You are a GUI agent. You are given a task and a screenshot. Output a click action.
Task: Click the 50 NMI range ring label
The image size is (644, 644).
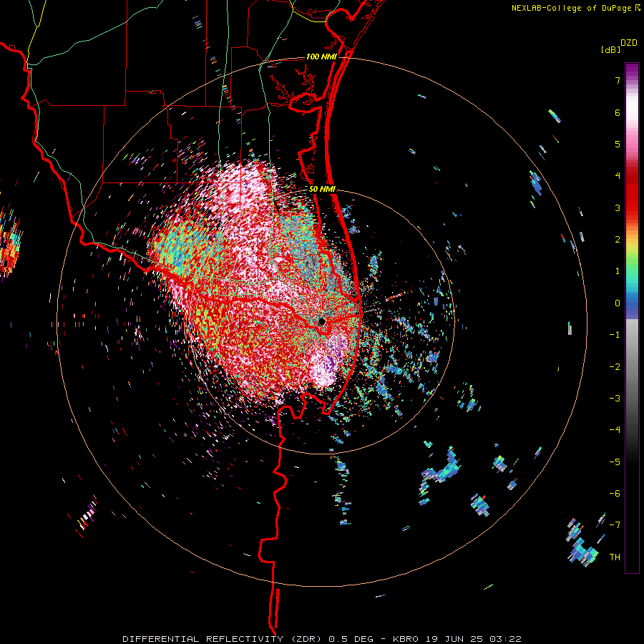[323, 189]
